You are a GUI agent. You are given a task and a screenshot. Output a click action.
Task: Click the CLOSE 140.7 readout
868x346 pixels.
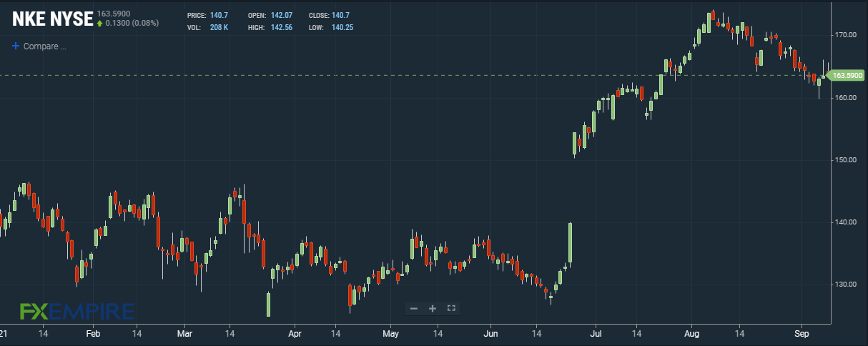click(329, 15)
